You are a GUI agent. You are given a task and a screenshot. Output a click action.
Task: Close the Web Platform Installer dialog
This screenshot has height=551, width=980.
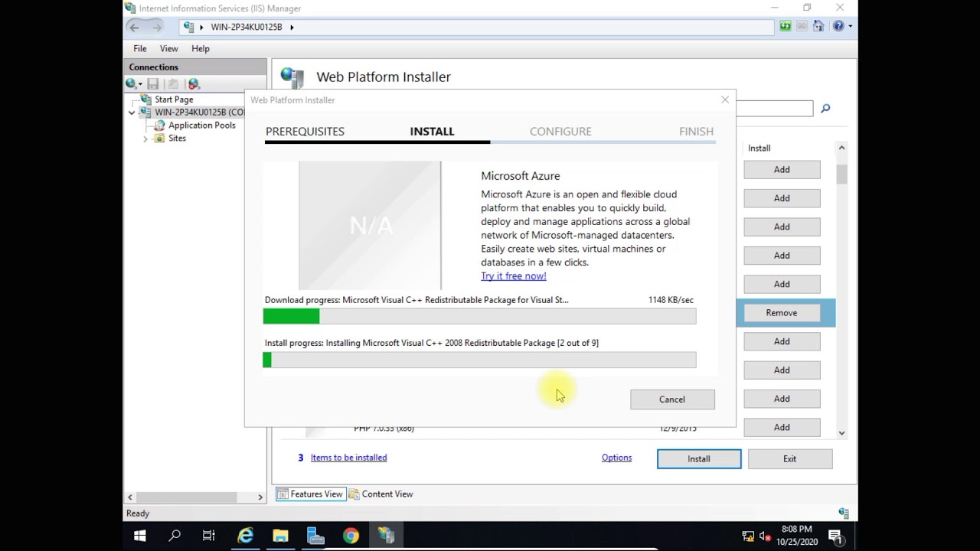725,100
